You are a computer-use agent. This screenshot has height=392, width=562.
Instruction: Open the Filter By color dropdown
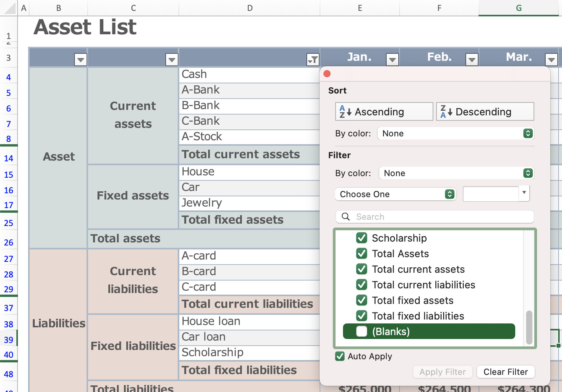(456, 173)
